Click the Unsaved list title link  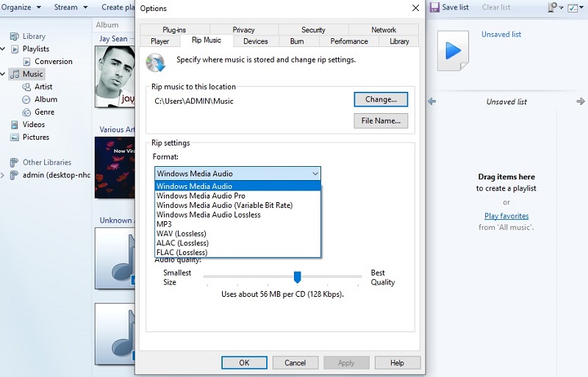(501, 34)
